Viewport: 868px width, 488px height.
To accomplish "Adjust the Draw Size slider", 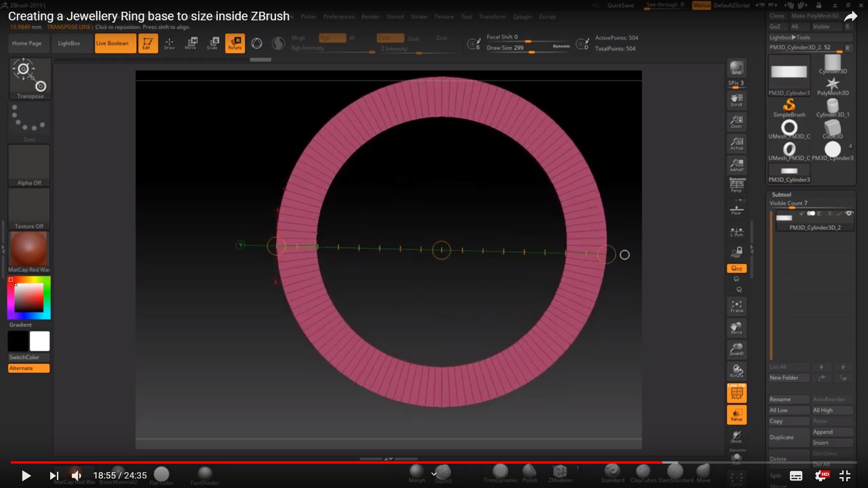I will point(528,48).
